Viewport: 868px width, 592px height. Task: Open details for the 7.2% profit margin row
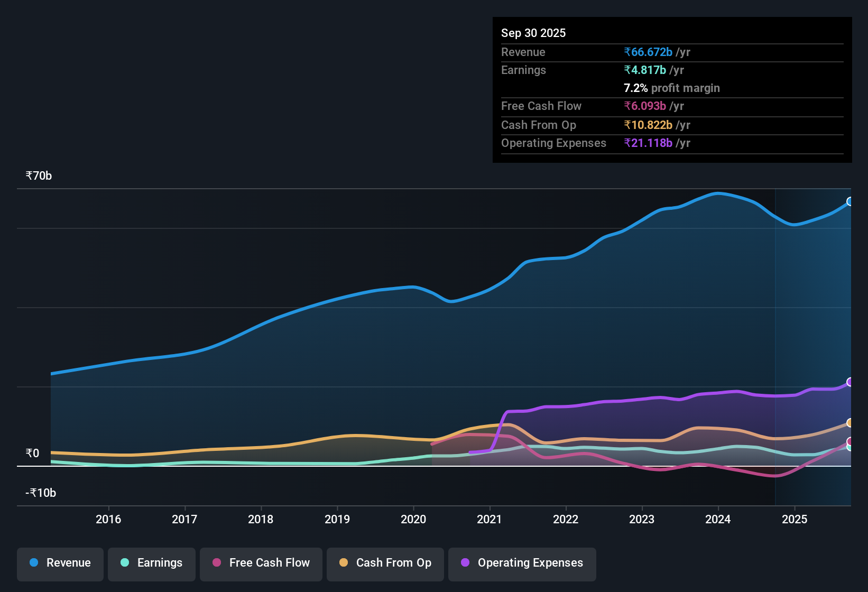(672, 88)
